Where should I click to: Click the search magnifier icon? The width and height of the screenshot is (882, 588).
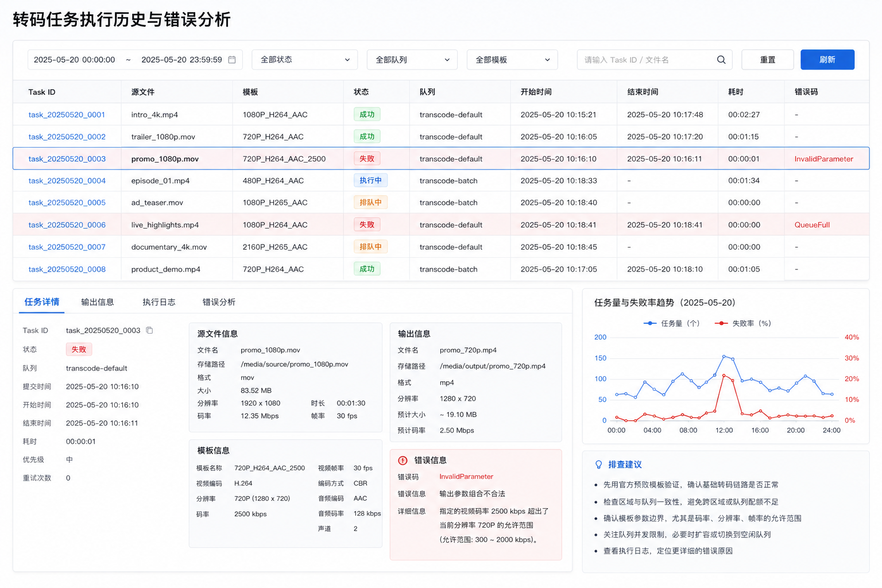pyautogui.click(x=721, y=60)
